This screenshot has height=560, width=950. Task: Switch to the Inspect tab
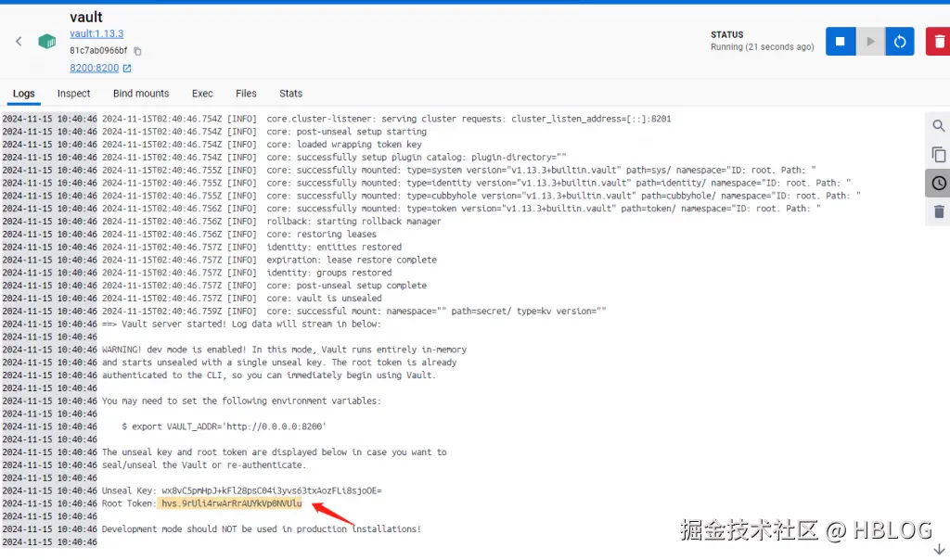tap(74, 93)
